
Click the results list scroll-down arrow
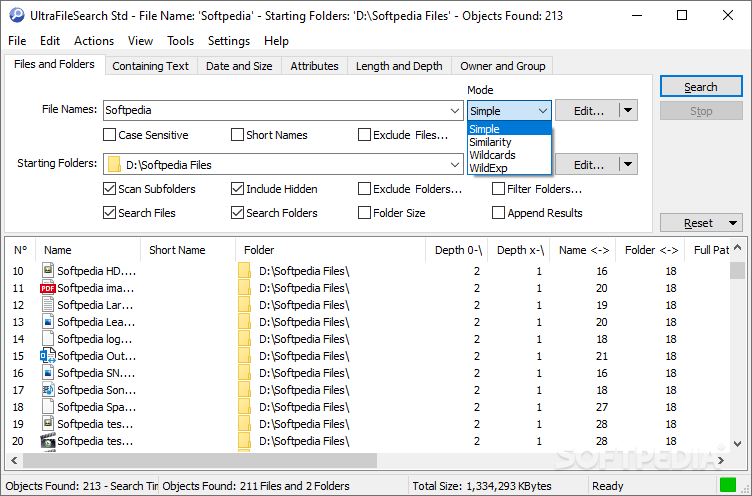(x=737, y=444)
